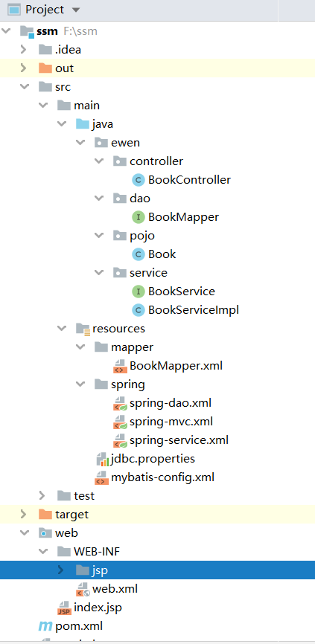Image resolution: width=315 pixels, height=644 pixels.
Task: Select the Book class under pojo
Action: [162, 254]
